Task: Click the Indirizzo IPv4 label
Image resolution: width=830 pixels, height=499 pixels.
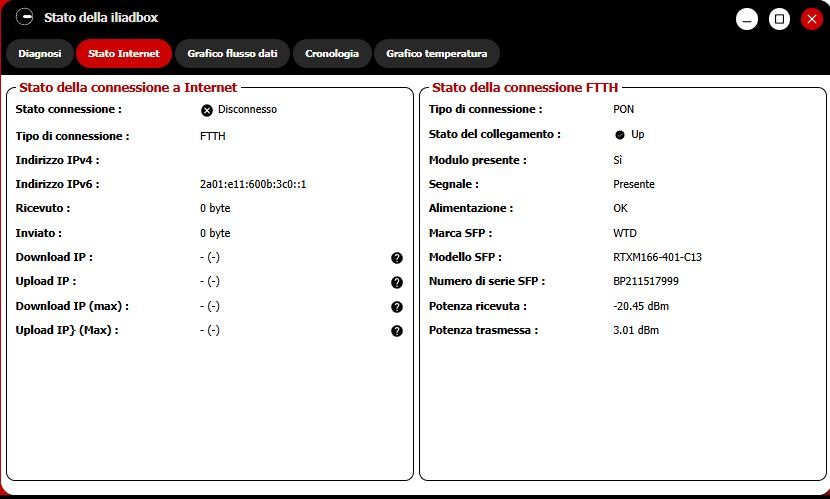Action: click(x=57, y=160)
